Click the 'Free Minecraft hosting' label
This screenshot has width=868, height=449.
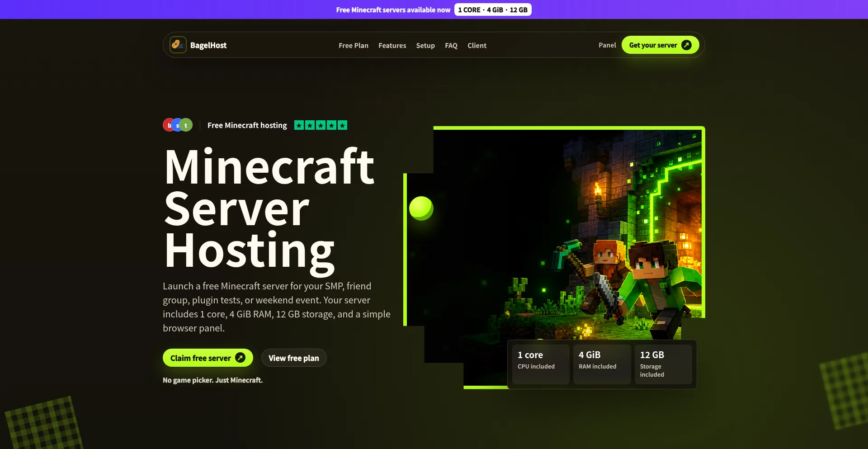247,125
